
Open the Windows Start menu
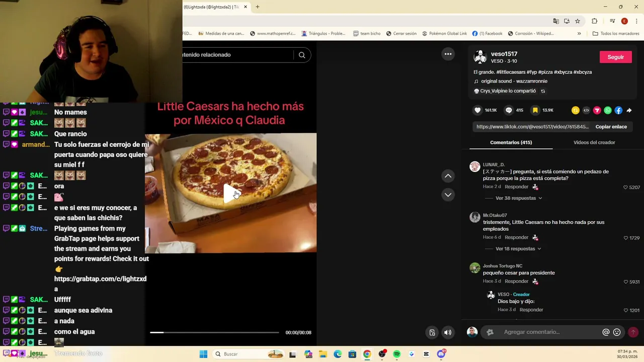coord(203,354)
